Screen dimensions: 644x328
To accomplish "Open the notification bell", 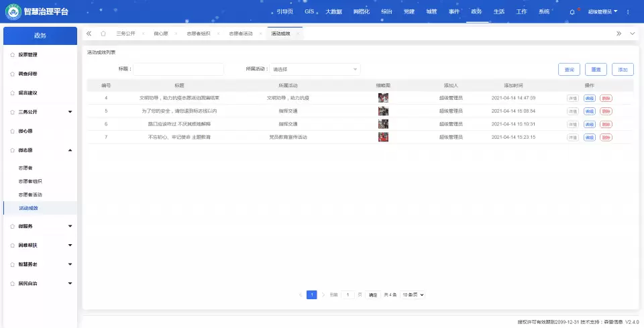I will pos(572,12).
